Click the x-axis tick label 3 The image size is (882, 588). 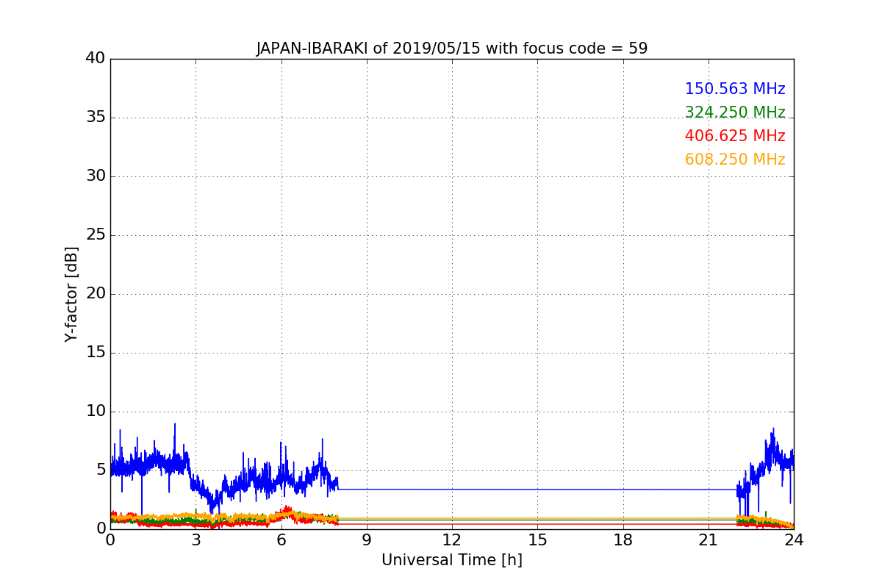pos(196,540)
